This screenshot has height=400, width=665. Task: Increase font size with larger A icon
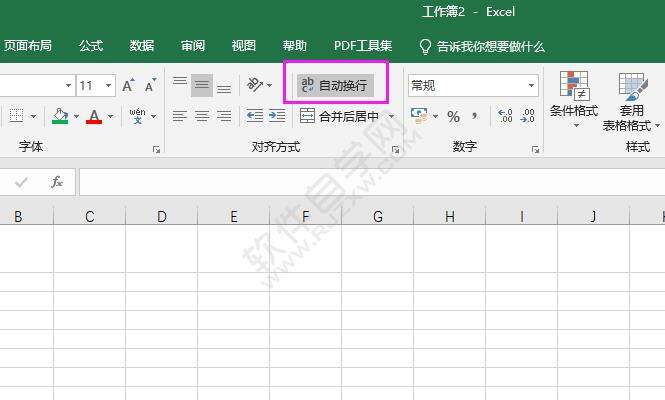(128, 86)
